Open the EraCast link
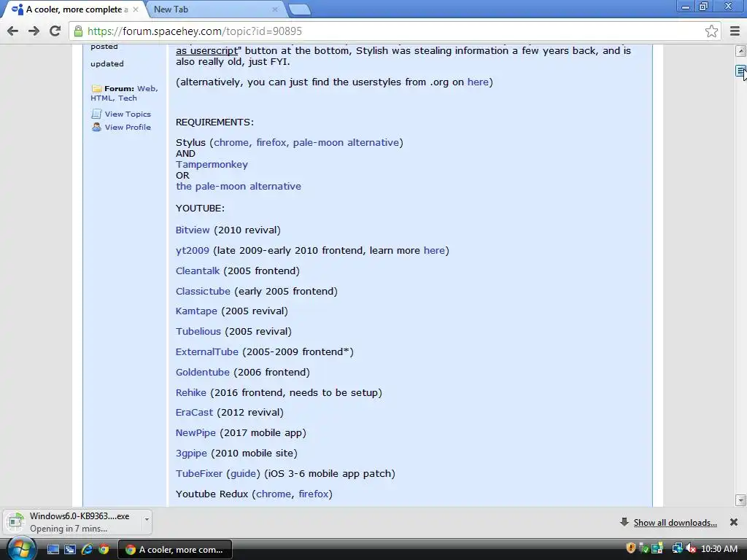Image resolution: width=747 pixels, height=560 pixels. click(194, 413)
